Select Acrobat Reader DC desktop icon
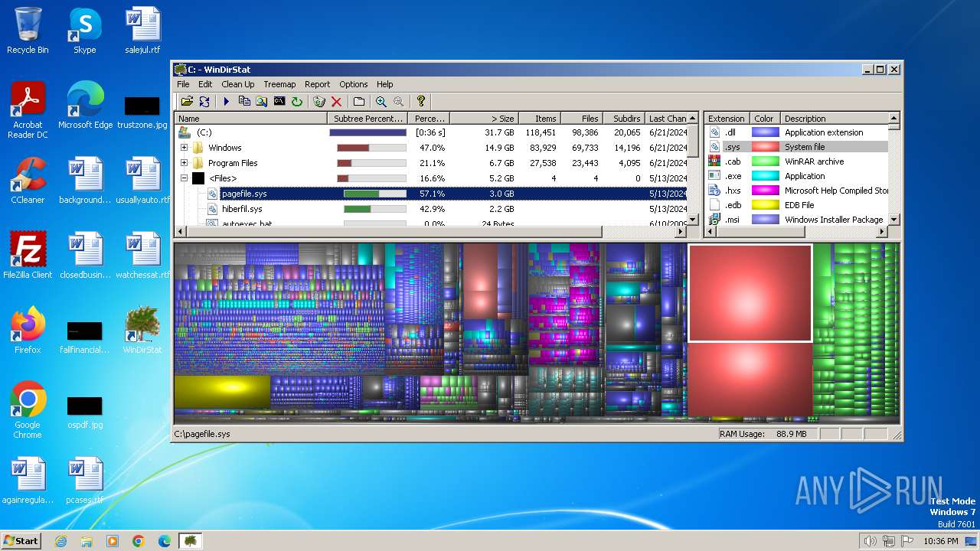Screen dimensions: 980x551 tap(28, 110)
